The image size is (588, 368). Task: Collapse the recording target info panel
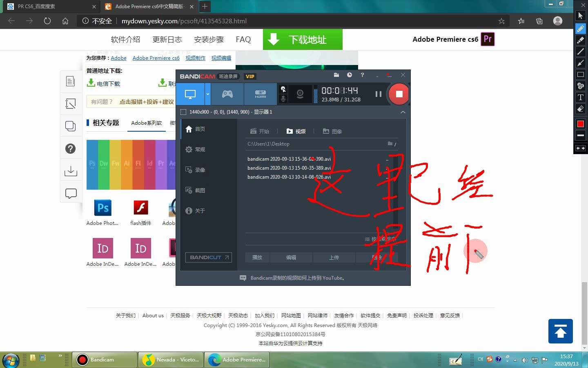pyautogui.click(x=403, y=112)
